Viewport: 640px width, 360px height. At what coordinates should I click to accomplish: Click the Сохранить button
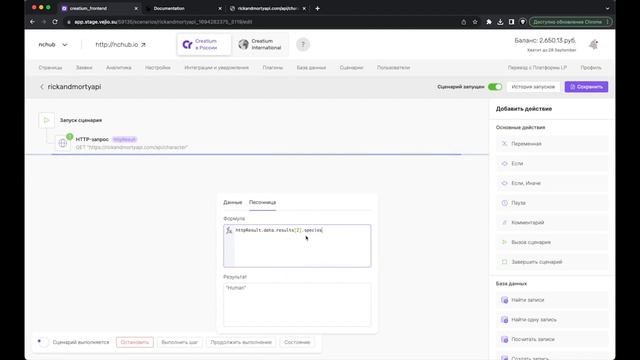(x=586, y=87)
